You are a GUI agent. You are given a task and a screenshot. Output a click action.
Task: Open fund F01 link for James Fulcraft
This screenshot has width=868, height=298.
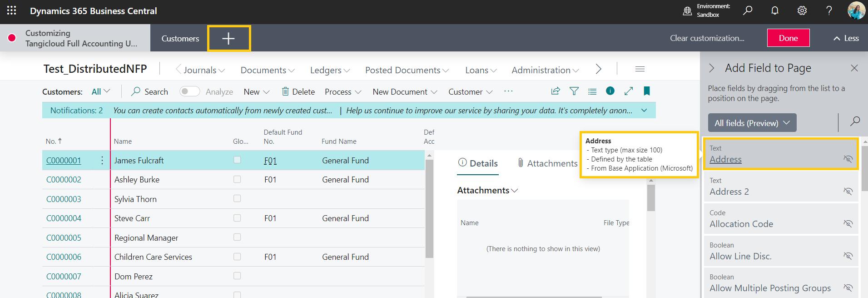(270, 160)
